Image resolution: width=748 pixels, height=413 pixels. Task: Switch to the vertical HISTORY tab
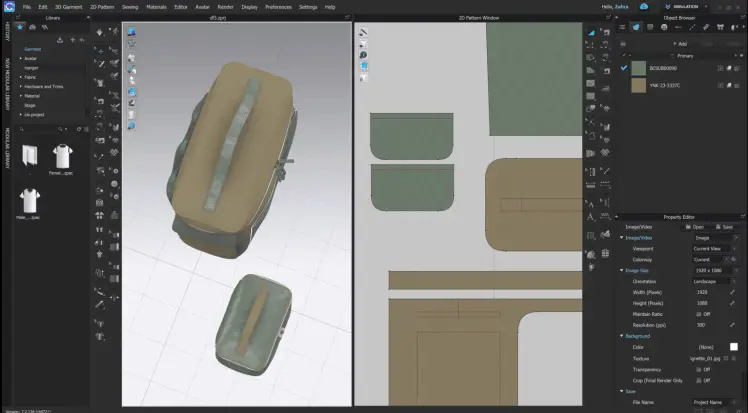[7, 31]
